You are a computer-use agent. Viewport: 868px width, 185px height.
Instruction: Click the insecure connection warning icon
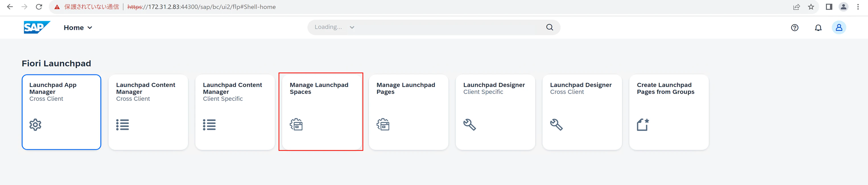click(57, 7)
